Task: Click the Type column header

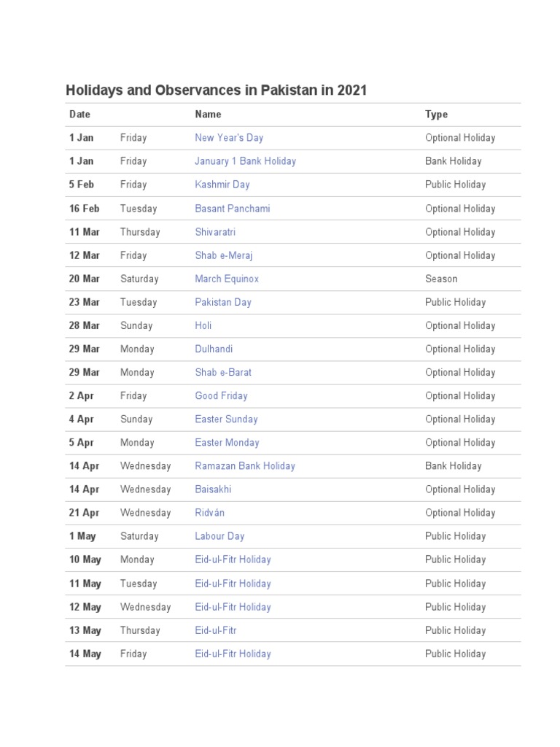Action: (436, 115)
